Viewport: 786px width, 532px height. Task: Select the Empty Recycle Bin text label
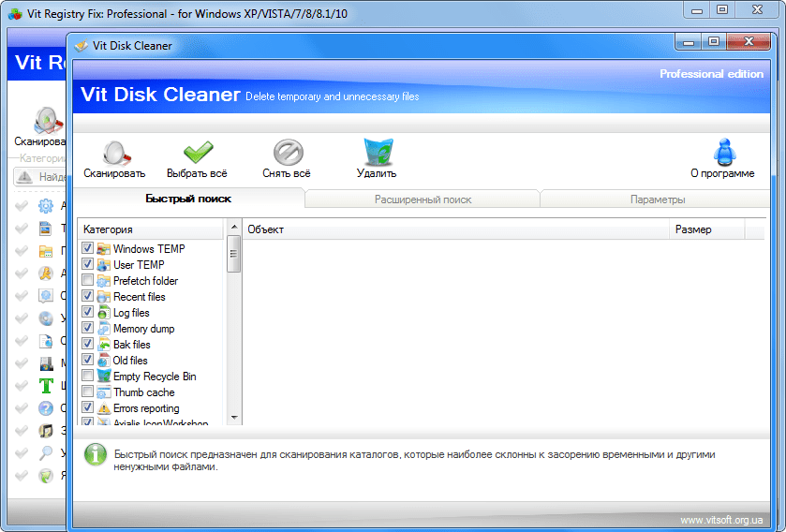point(155,377)
